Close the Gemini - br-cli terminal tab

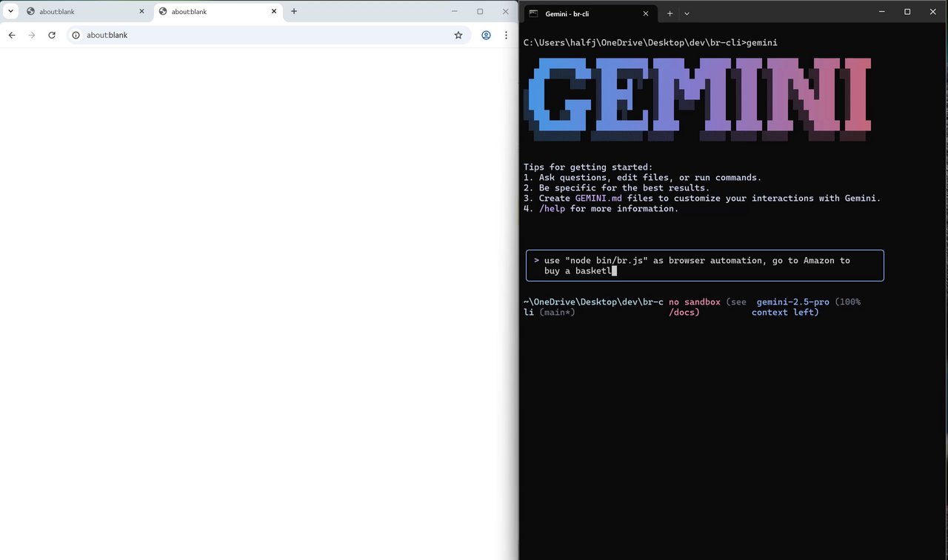pyautogui.click(x=645, y=13)
